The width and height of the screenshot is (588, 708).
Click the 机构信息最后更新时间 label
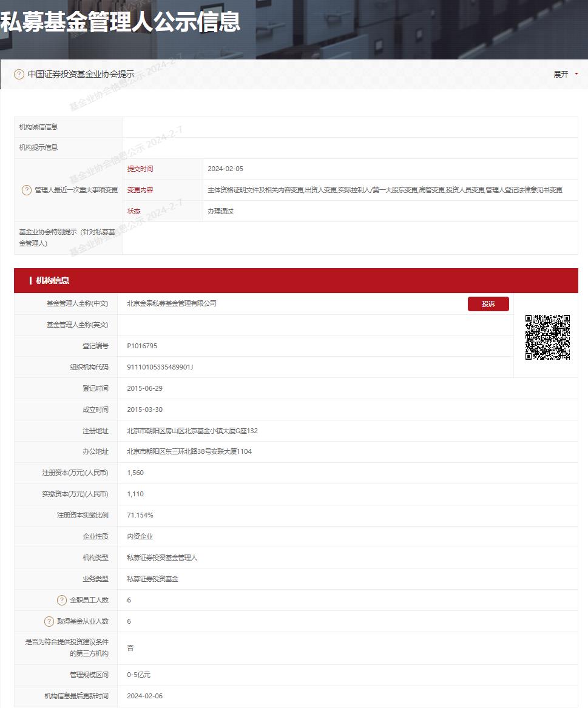click(x=76, y=696)
